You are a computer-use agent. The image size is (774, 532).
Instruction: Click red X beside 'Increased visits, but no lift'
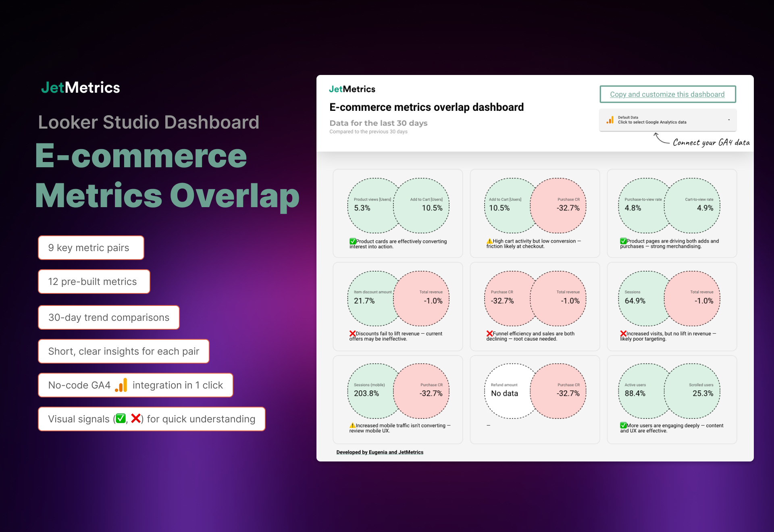pos(623,333)
